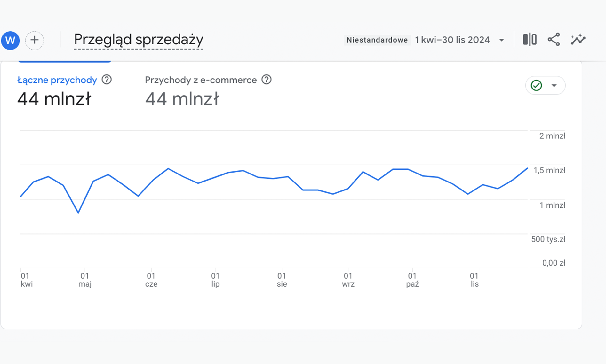This screenshot has width=606, height=364.
Task: Select the Łączne przychody metric tab
Action: click(57, 80)
